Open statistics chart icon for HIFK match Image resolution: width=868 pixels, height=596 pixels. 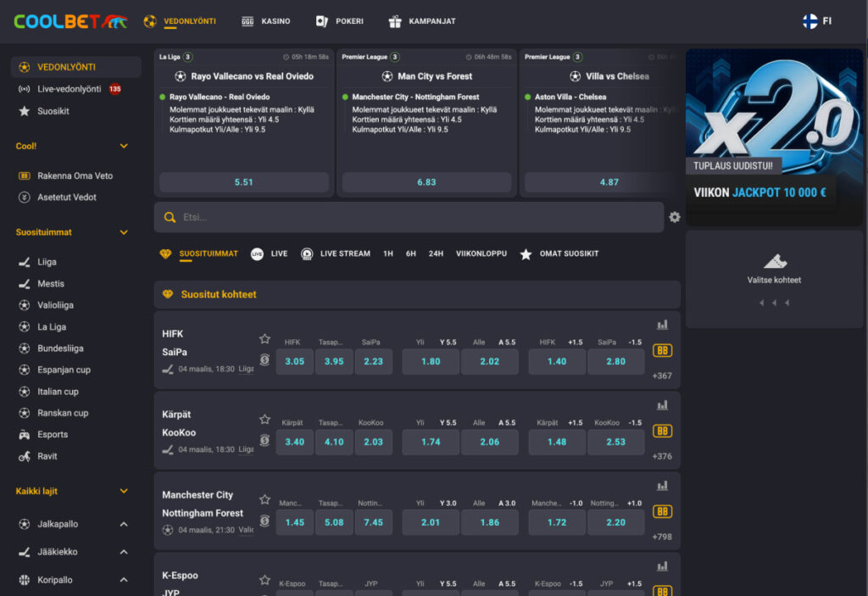coord(662,325)
